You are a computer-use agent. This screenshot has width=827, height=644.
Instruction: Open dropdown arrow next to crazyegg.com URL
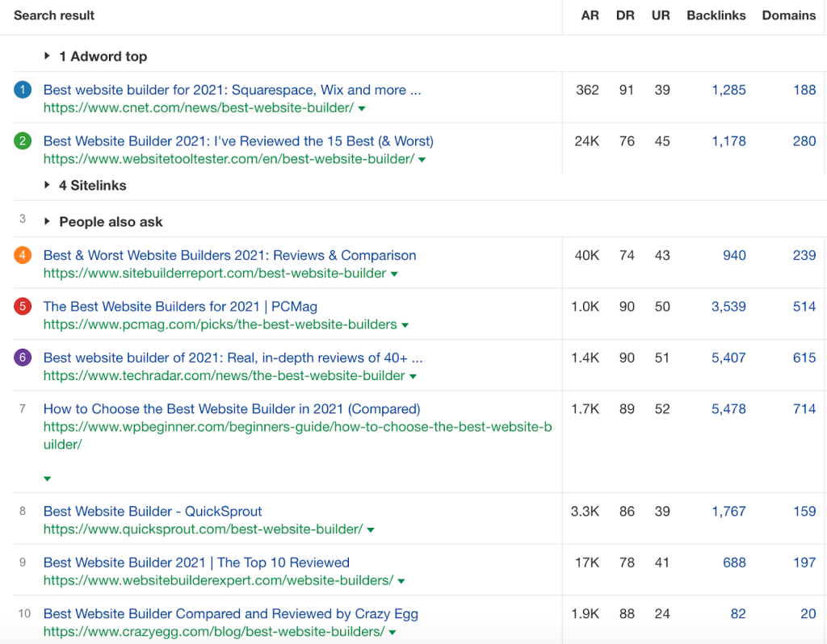393,632
